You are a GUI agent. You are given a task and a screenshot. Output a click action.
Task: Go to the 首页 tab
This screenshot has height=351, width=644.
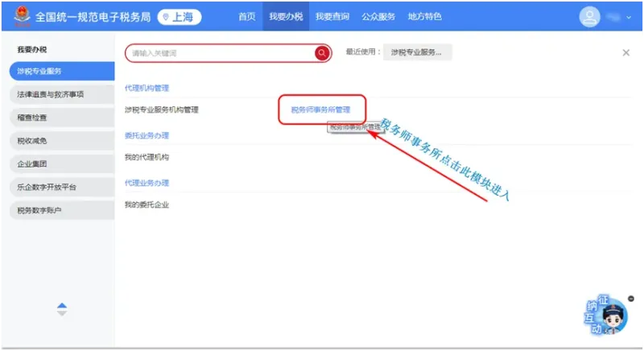[247, 16]
